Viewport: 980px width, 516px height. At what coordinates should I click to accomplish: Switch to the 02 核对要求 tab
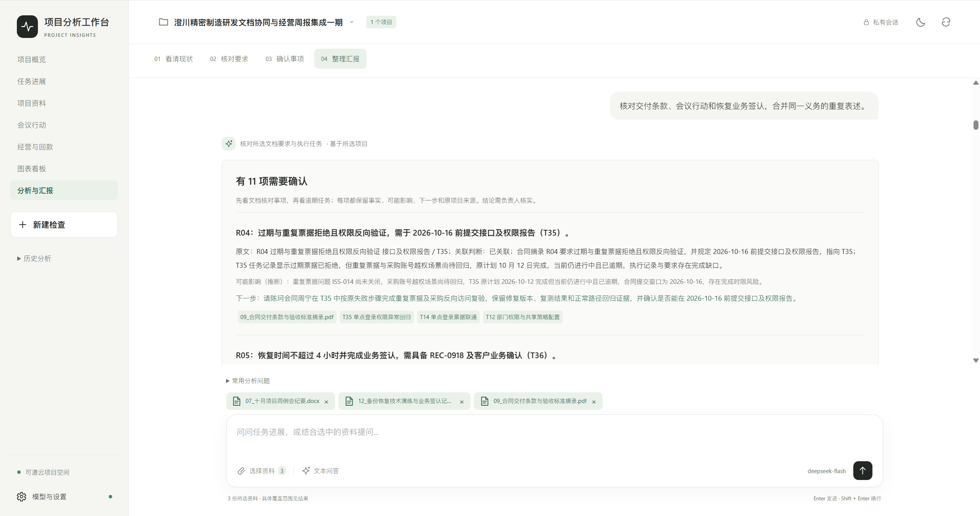[x=229, y=59]
